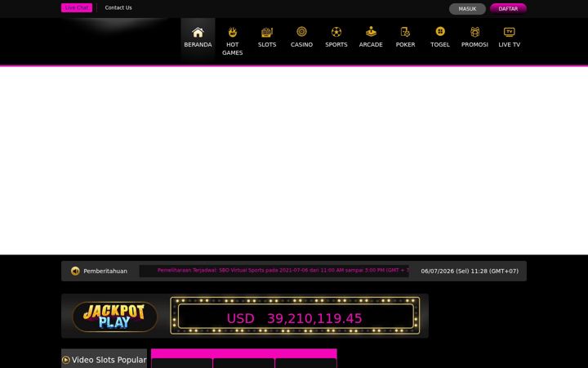The image size is (588, 368).
Task: Open the Video Slots Popular heading
Action: 109,360
